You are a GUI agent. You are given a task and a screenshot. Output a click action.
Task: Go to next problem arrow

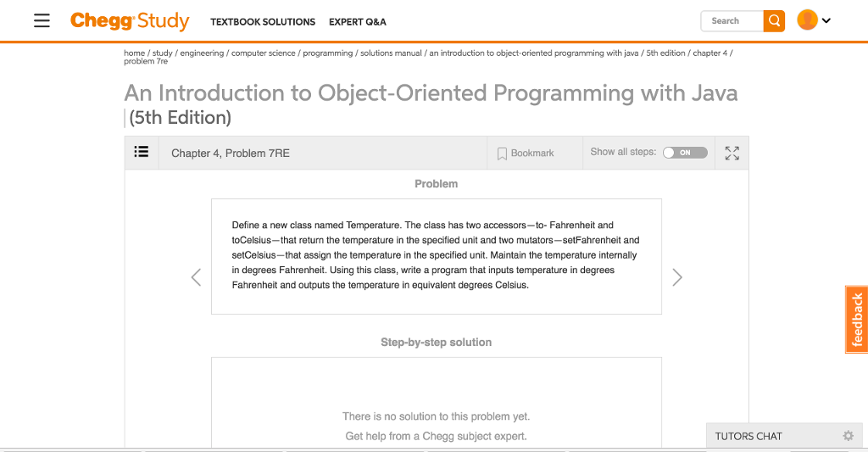pyautogui.click(x=676, y=277)
